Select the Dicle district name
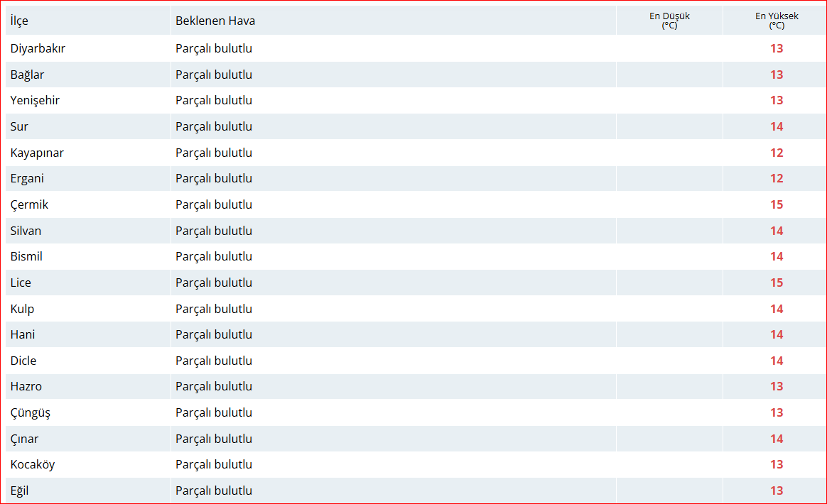Viewport: 827px width, 504px height. pos(23,361)
